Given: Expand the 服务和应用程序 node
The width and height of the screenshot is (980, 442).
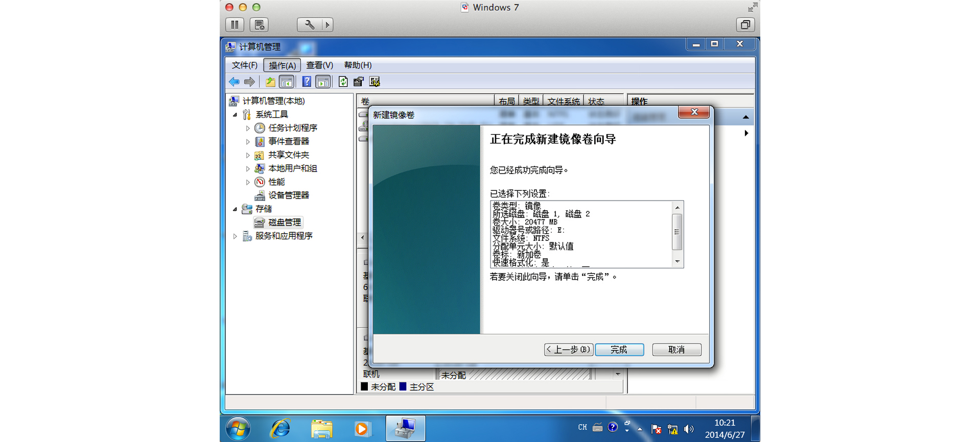Looking at the screenshot, I should pyautogui.click(x=235, y=236).
